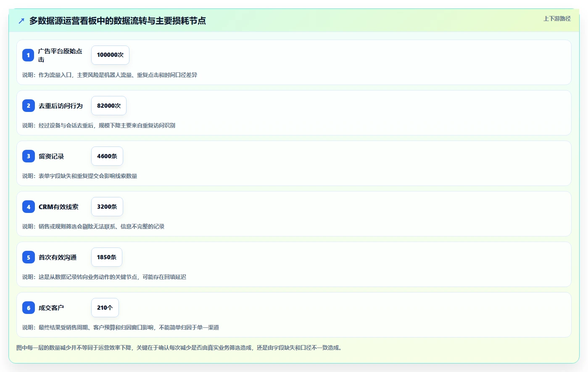
Task: Click the 3200条 value chip
Action: coord(107,207)
